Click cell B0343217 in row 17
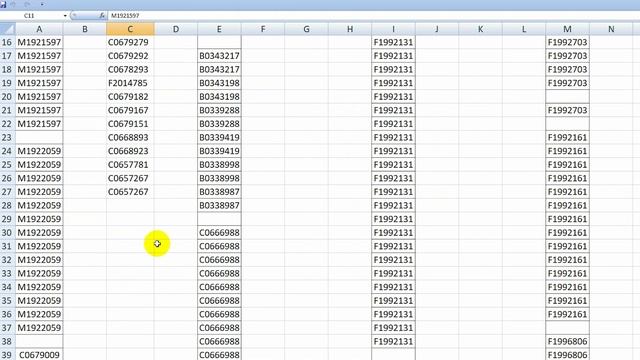The width and height of the screenshot is (640, 360). [219, 56]
